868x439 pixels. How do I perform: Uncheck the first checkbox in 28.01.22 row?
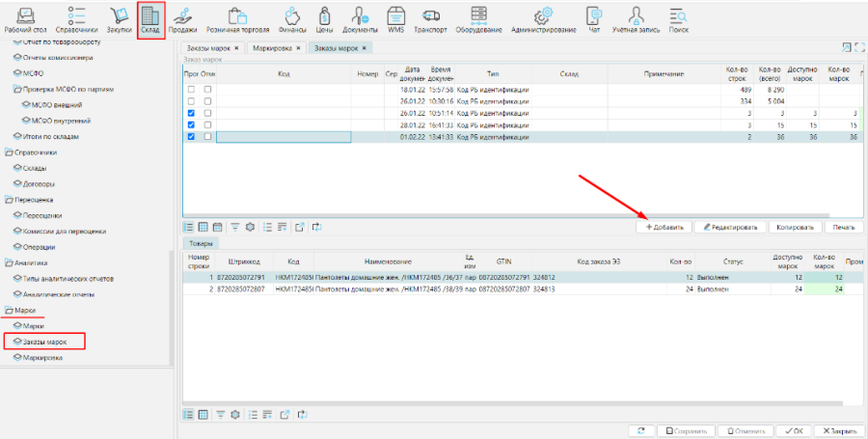point(191,124)
